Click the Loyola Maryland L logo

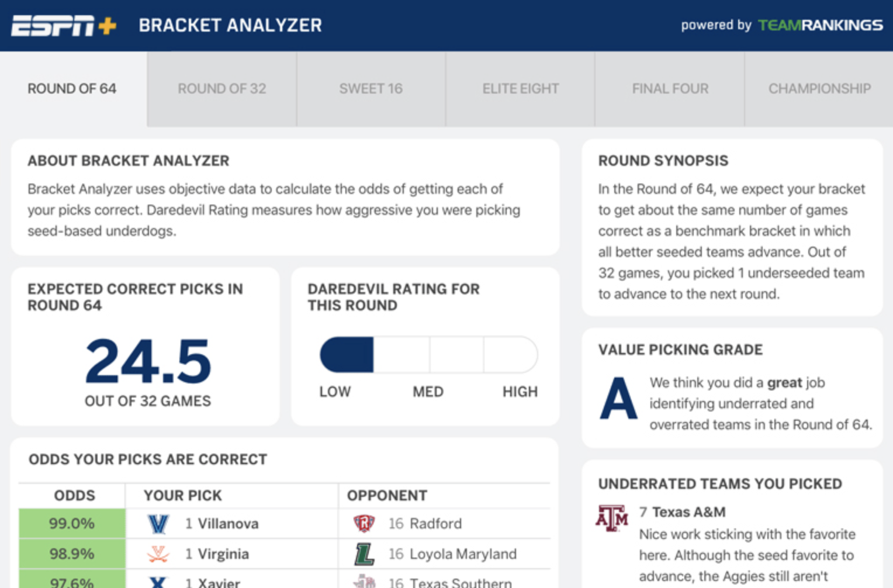pyautogui.click(x=361, y=553)
